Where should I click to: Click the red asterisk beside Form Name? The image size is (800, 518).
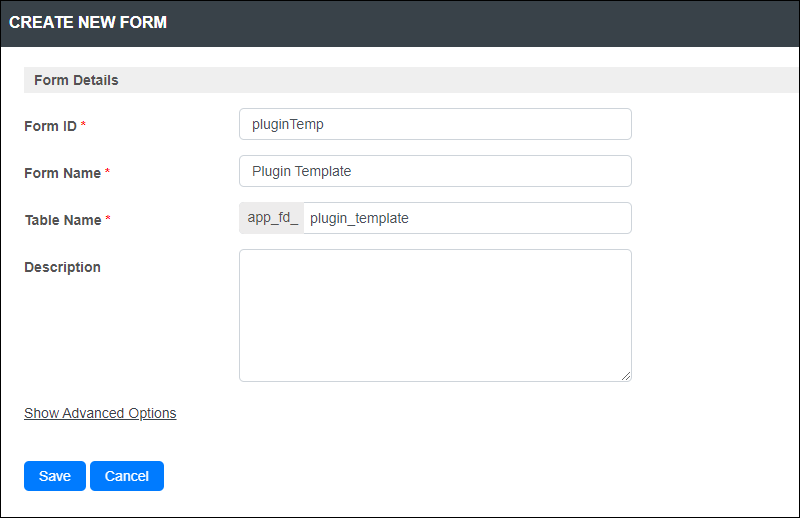pyautogui.click(x=107, y=171)
